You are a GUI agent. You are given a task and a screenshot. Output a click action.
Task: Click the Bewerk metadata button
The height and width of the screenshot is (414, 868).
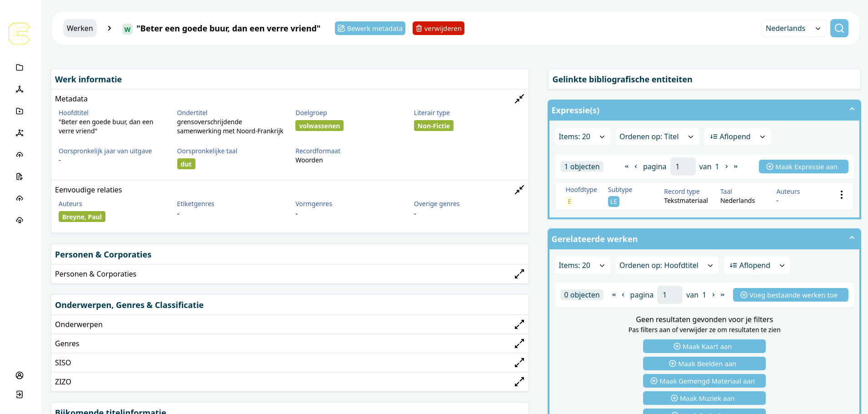pos(370,28)
